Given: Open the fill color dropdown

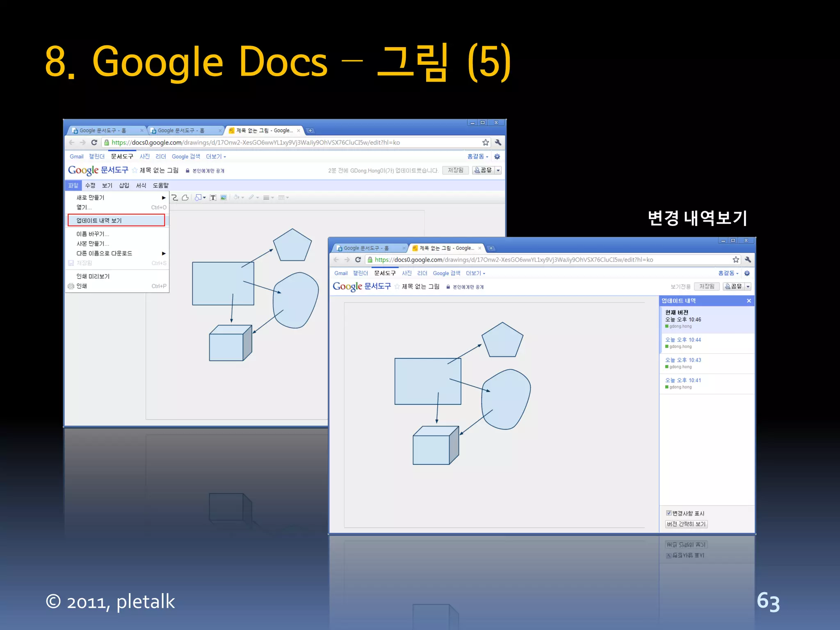Looking at the screenshot, I should (239, 197).
